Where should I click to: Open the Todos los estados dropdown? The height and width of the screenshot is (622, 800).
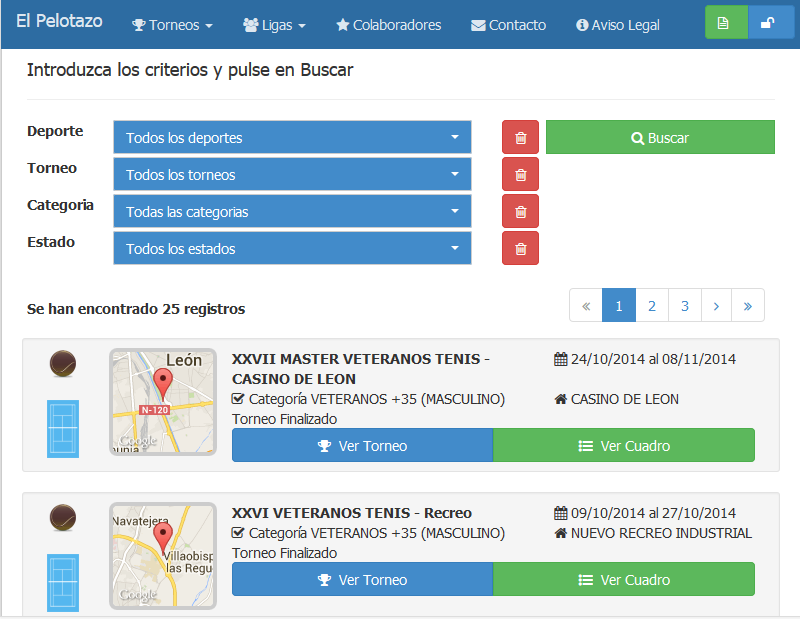pyautogui.click(x=292, y=248)
